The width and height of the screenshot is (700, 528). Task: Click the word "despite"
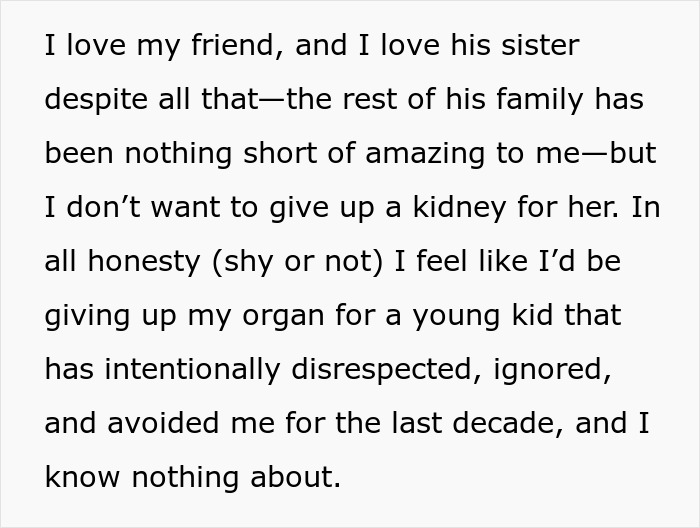pyautogui.click(x=91, y=99)
